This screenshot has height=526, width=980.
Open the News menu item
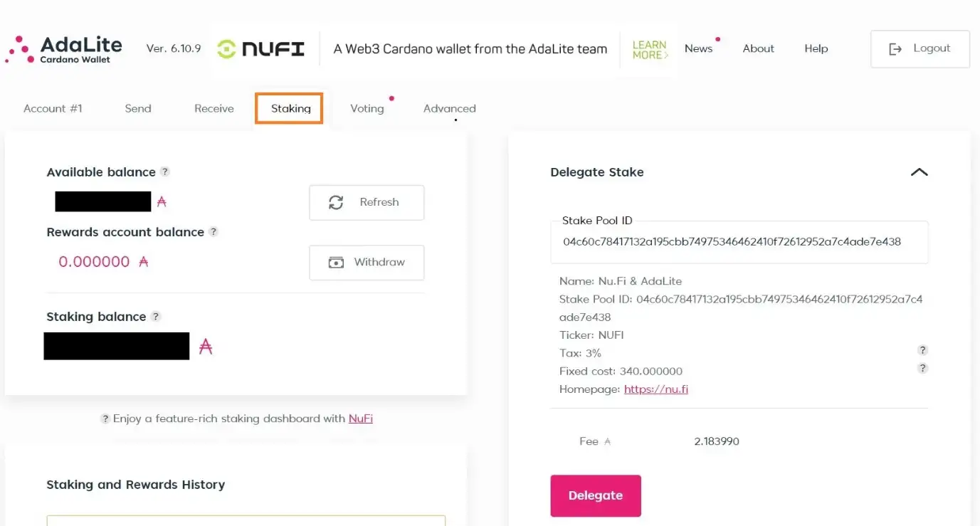(699, 48)
